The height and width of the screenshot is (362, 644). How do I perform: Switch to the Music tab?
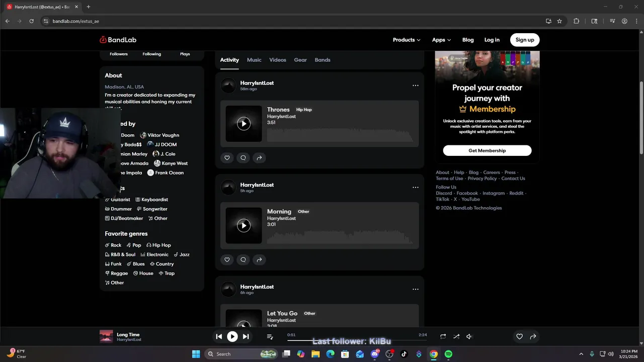pos(254,60)
